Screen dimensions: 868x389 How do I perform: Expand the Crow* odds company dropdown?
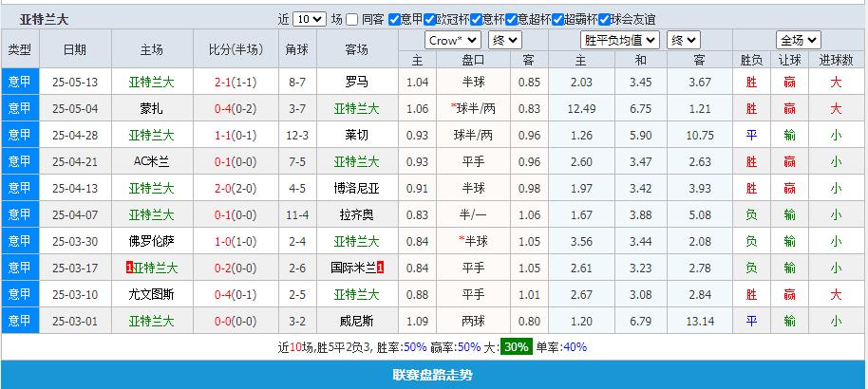(x=453, y=40)
